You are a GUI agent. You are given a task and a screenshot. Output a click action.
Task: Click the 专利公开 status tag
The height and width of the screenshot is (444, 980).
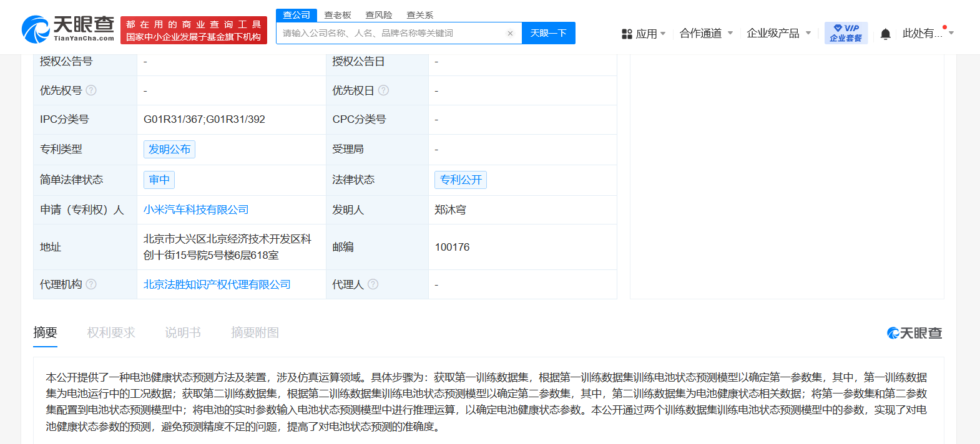click(x=461, y=180)
